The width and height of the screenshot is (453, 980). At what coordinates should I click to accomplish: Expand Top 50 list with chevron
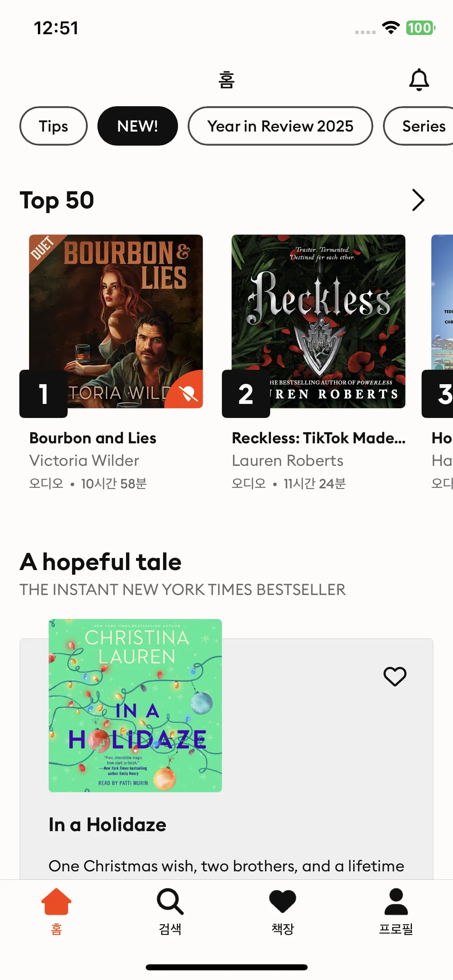(x=418, y=200)
